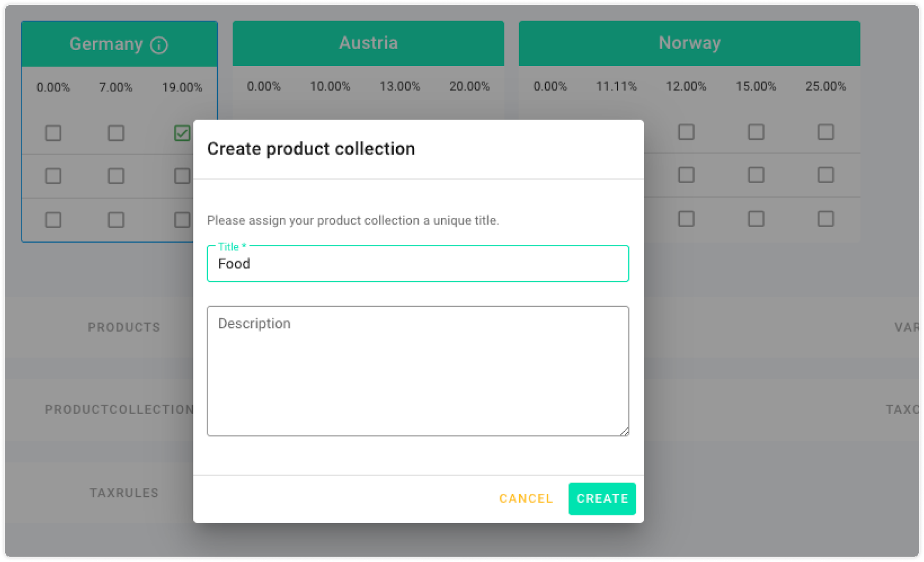Click Austria 10.00% rate label

pyautogui.click(x=330, y=87)
